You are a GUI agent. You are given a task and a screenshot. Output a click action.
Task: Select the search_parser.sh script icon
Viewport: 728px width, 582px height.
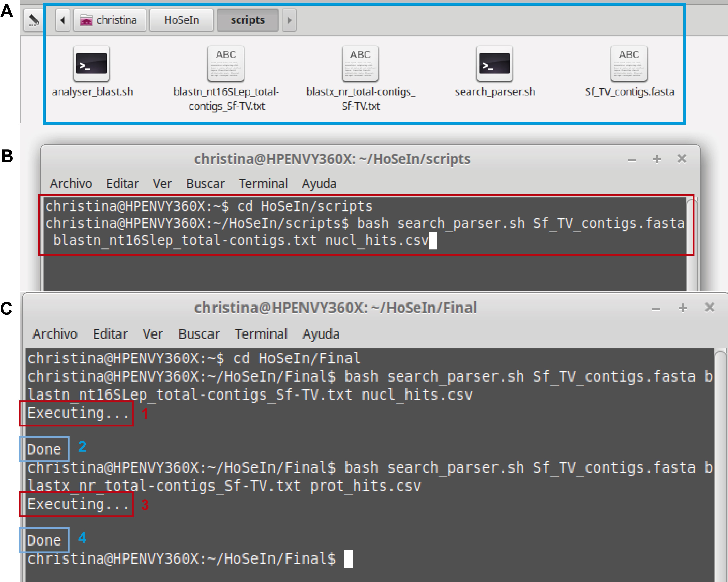pos(495,64)
